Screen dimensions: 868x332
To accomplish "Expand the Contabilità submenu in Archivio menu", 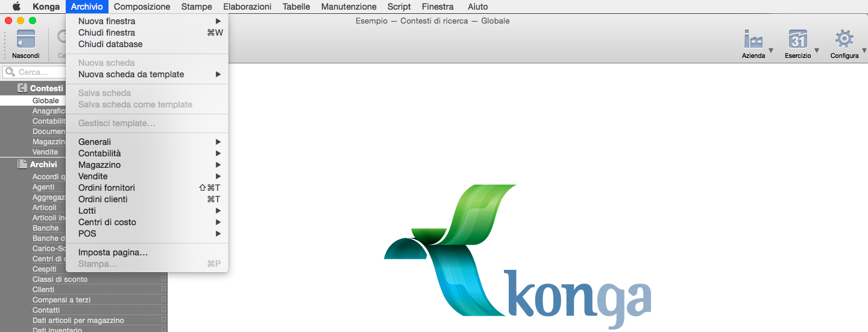I will [x=218, y=153].
